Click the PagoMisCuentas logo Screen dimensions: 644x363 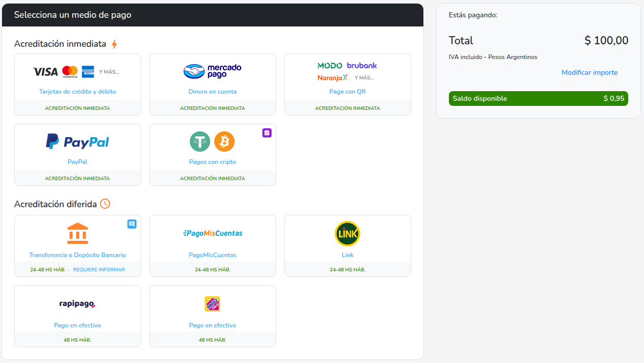click(212, 233)
